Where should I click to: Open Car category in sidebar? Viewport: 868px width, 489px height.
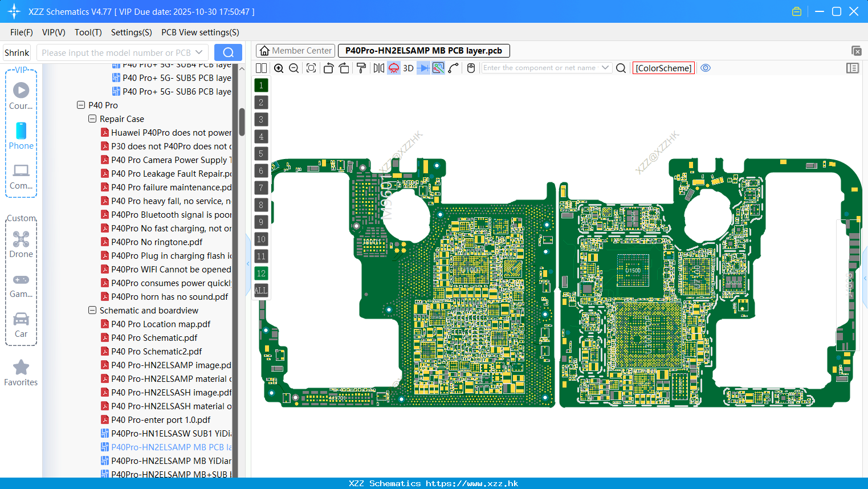pyautogui.click(x=21, y=325)
